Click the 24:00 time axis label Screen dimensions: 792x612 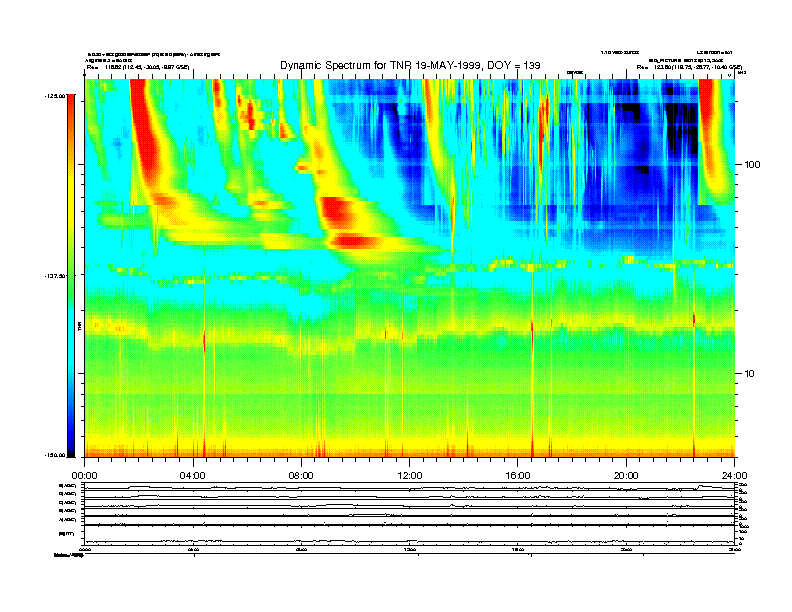pos(734,476)
